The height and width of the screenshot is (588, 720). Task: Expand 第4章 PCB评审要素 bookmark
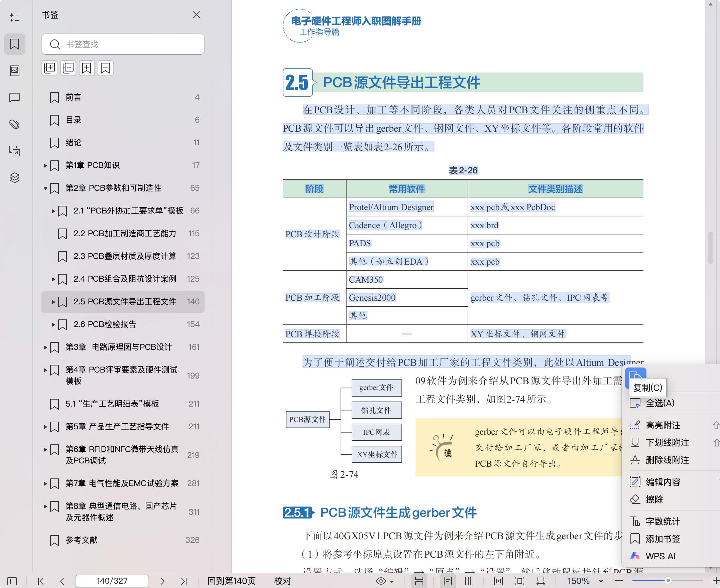(x=45, y=370)
